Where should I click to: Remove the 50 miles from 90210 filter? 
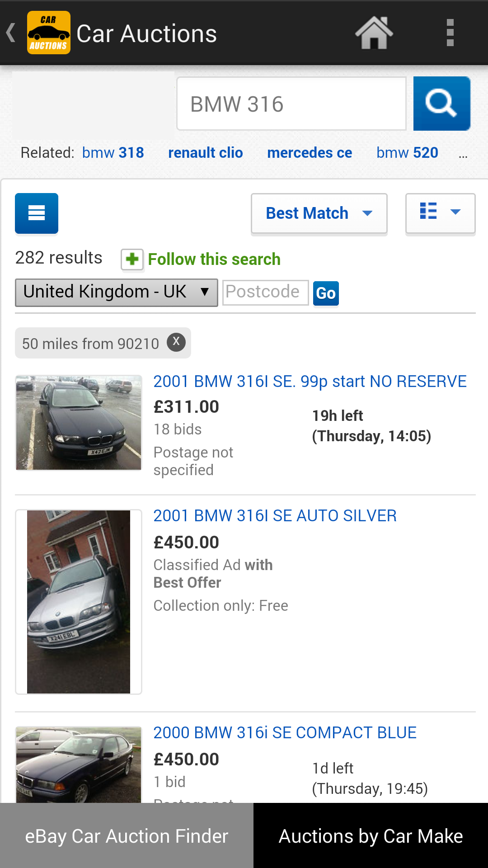point(176,342)
